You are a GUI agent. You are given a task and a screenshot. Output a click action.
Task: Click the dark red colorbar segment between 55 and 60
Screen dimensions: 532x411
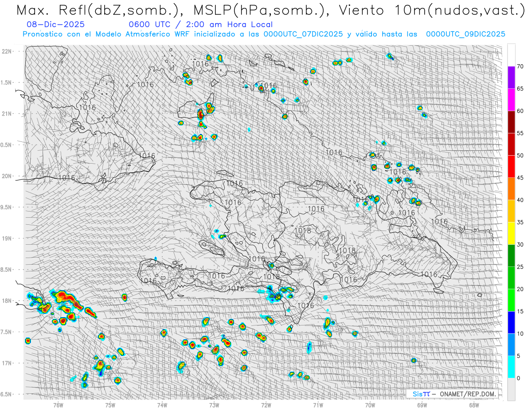511,122
